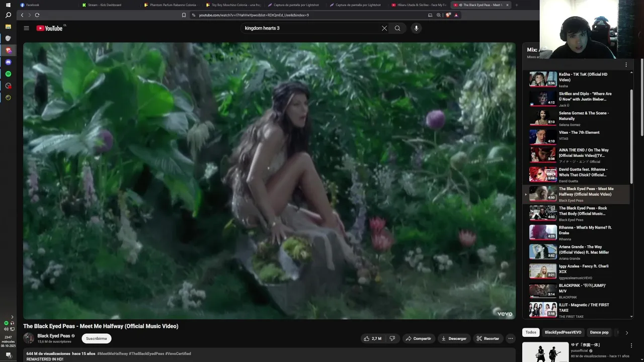The height and width of the screenshot is (362, 644).
Task: Switch to the Hikaru Utada & Skrillex tab
Action: pos(419,5)
